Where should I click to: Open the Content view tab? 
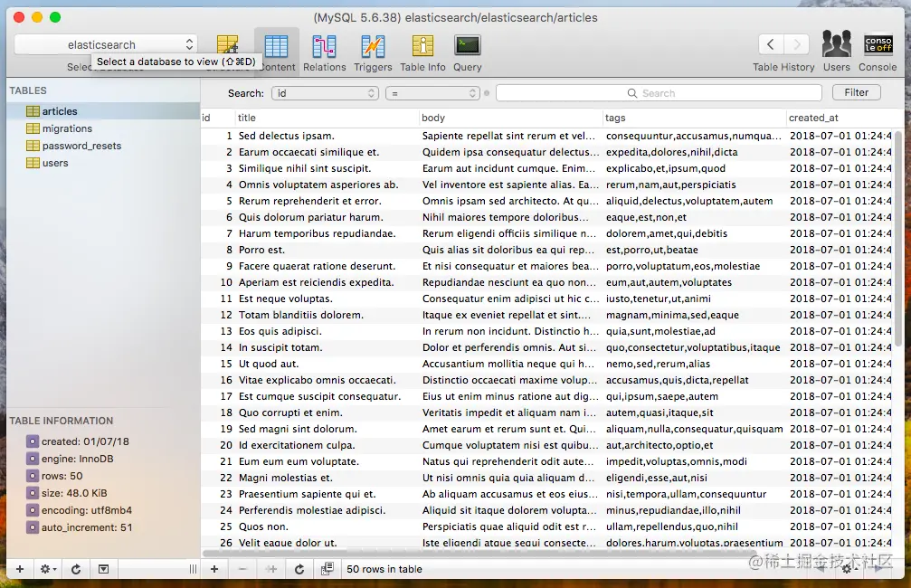tap(277, 52)
